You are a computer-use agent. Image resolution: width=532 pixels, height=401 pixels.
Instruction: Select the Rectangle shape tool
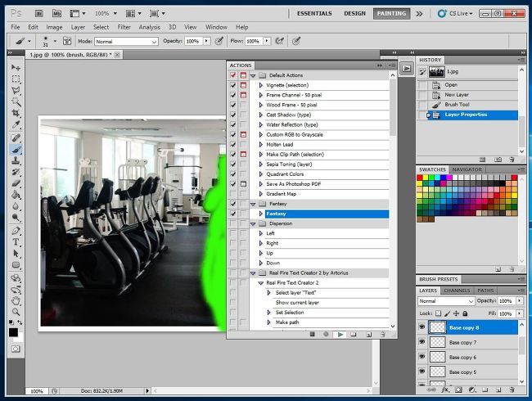tap(16, 265)
